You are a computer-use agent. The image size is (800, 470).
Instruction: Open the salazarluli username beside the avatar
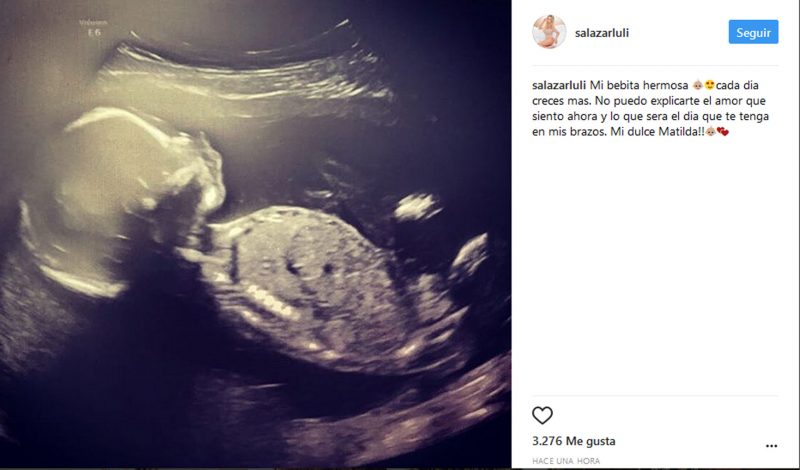pyautogui.click(x=602, y=33)
